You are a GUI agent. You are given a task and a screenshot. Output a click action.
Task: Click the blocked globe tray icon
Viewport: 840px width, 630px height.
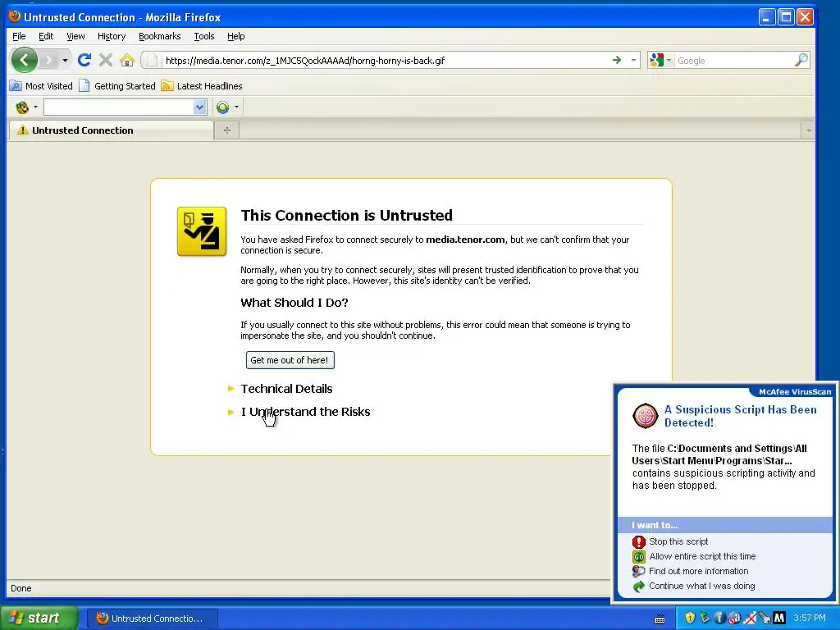734,619
